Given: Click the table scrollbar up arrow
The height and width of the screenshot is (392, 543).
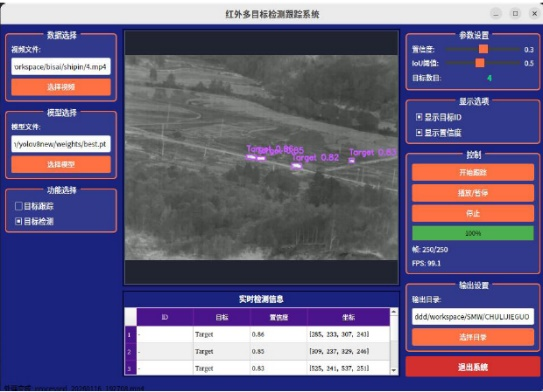Looking at the screenshot, I should [x=394, y=312].
